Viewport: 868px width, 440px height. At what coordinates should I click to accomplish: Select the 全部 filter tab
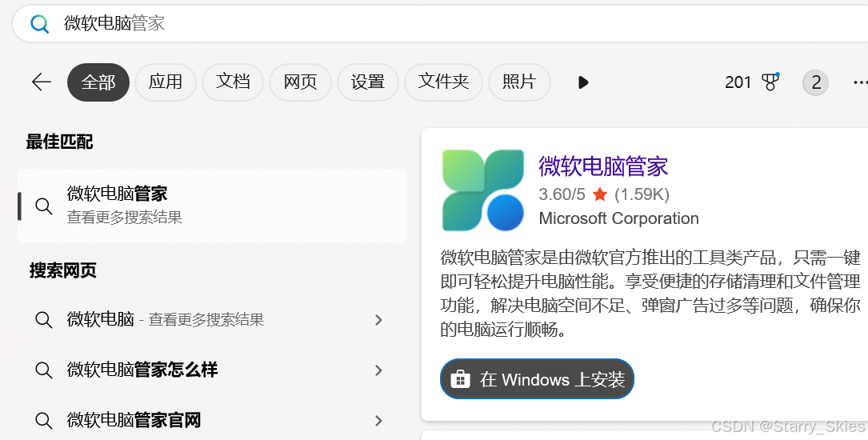coord(98,82)
